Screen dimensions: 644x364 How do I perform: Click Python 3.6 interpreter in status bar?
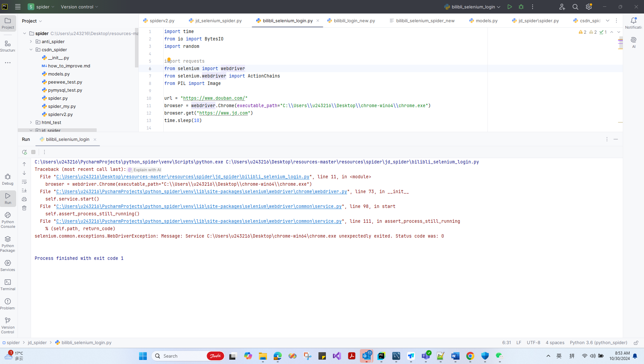click(x=599, y=342)
